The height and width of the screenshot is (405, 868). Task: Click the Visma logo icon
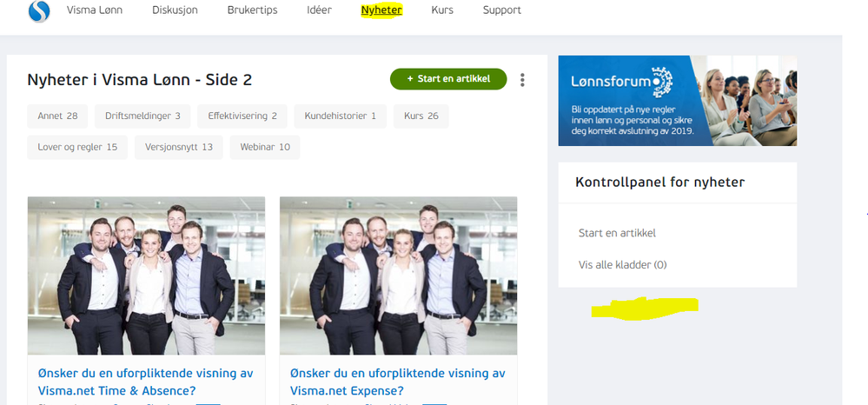[39, 10]
